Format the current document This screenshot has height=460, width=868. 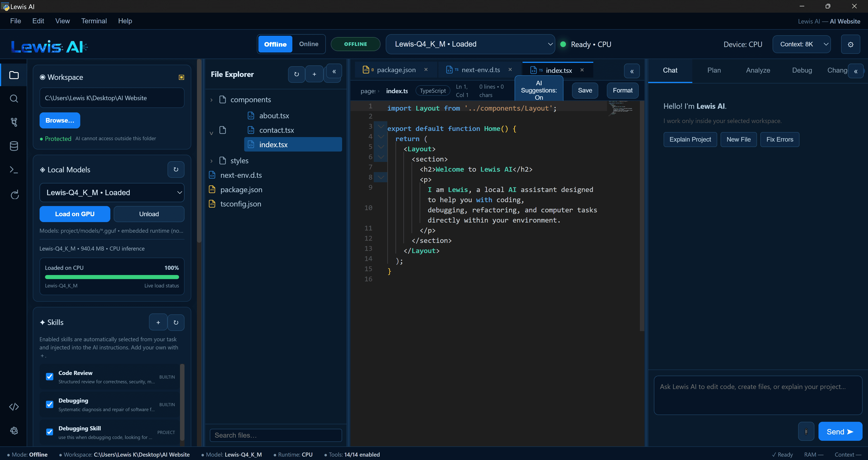tap(622, 90)
